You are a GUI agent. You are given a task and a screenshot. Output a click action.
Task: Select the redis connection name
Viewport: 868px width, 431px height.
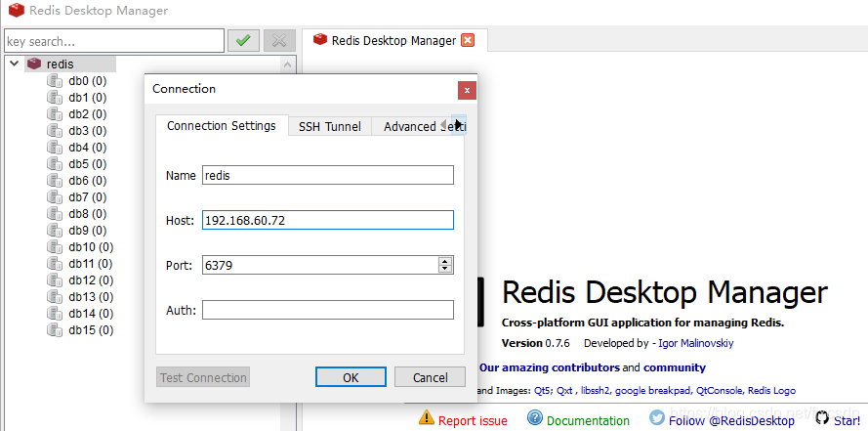[60, 65]
